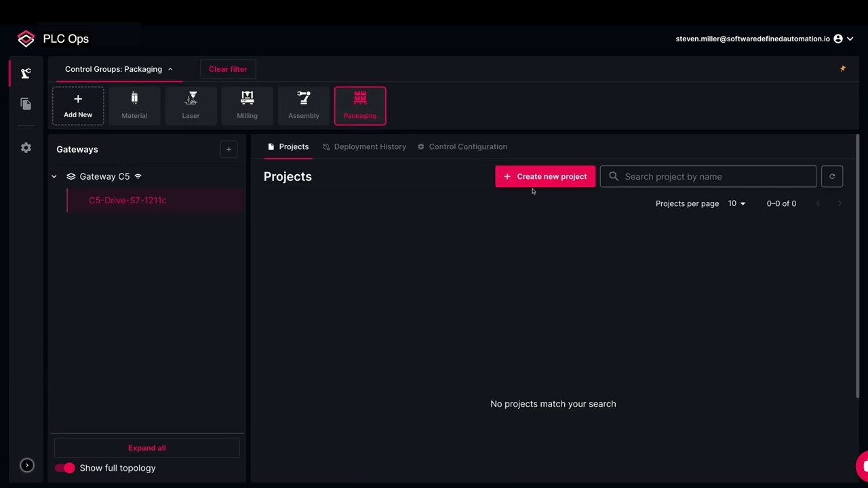Select the Milling control group
This screenshot has height=488, width=868.
(x=247, y=106)
